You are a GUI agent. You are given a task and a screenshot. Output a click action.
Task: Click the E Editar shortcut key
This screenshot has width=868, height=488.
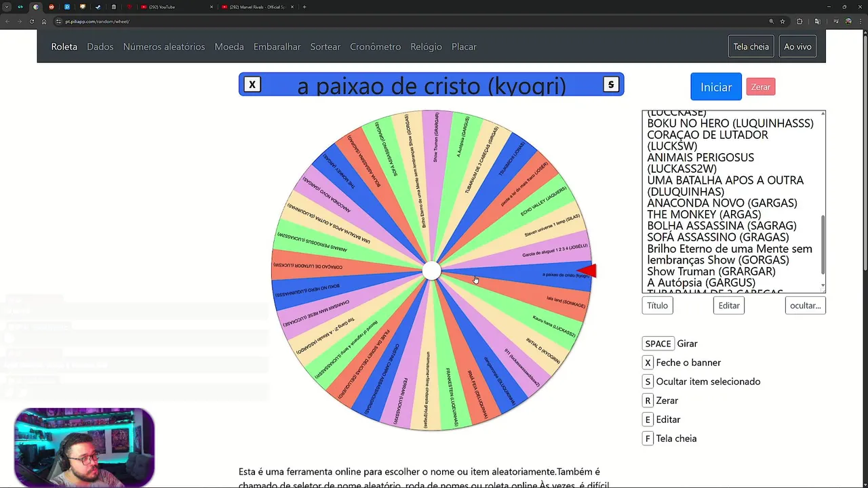pyautogui.click(x=648, y=420)
